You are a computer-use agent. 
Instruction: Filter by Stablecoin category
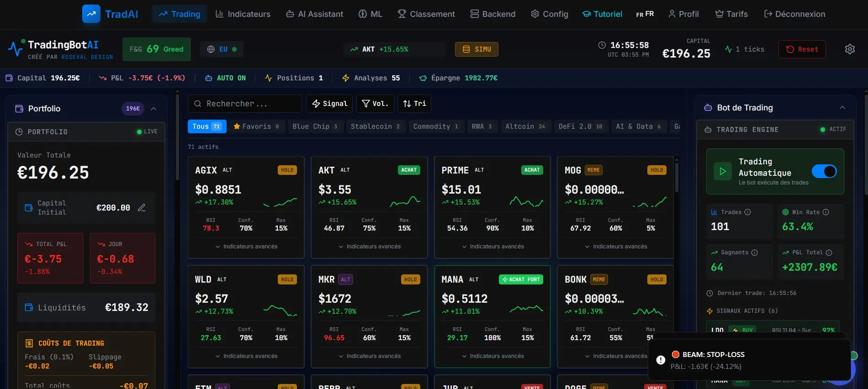(x=376, y=126)
